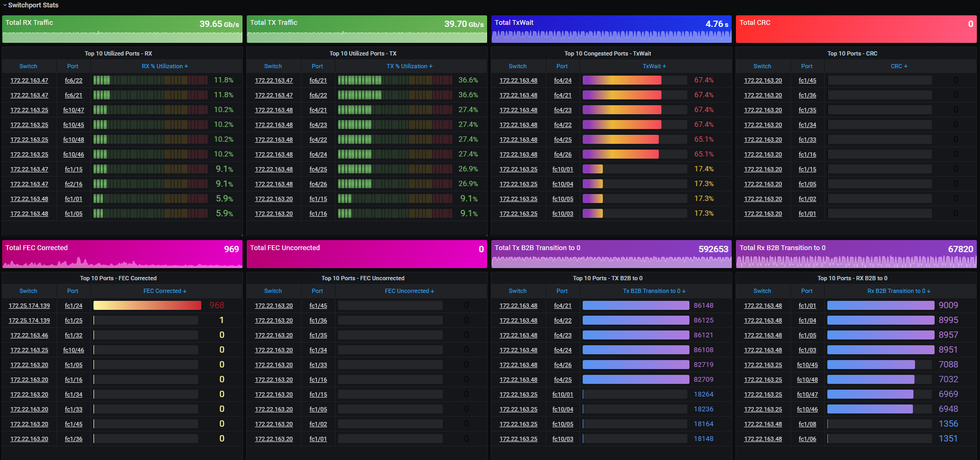Open Top 10 Ports - CRC panel title
The height and width of the screenshot is (460, 980).
coord(852,53)
